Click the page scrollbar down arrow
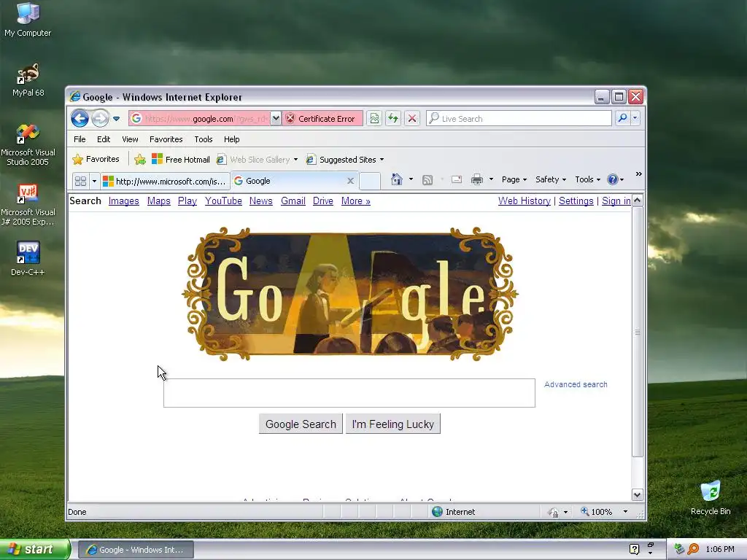 click(x=638, y=495)
